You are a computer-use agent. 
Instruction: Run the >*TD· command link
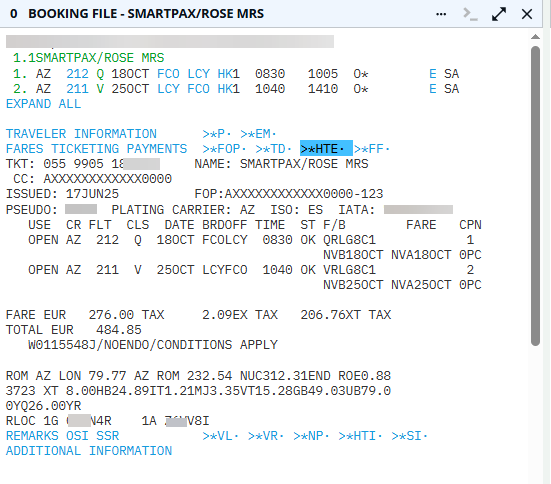pyautogui.click(x=273, y=149)
